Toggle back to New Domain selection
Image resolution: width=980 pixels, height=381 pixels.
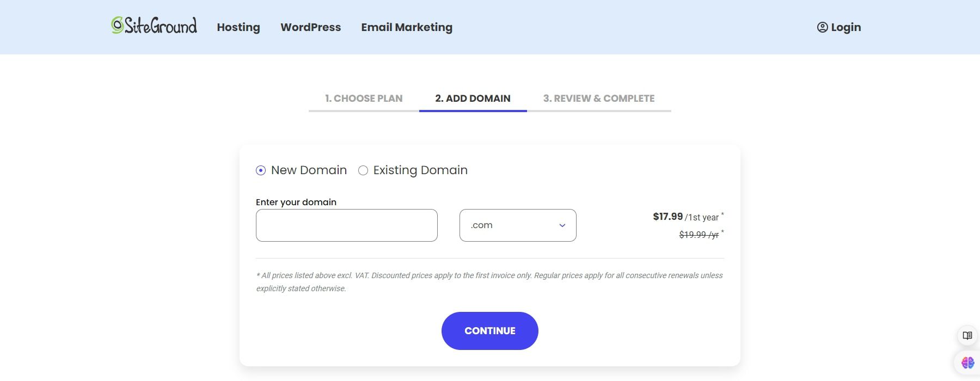261,170
